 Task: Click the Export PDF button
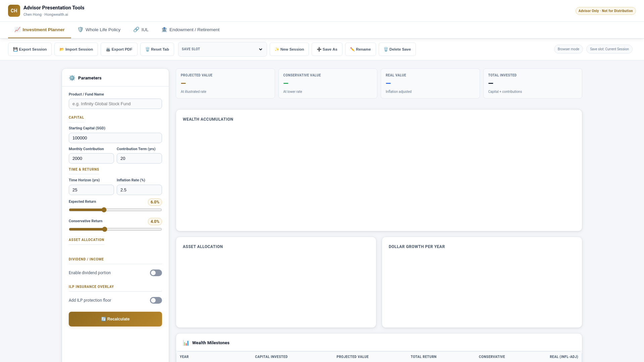(119, 49)
